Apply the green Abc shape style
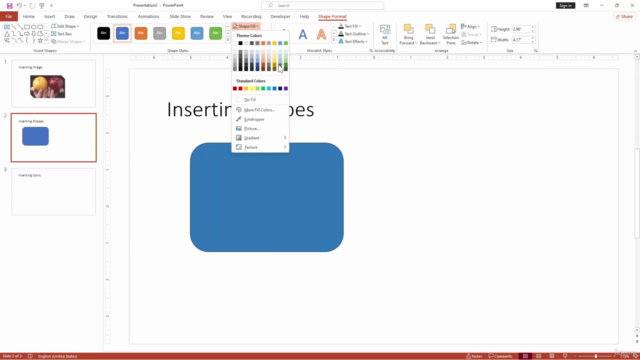 pyautogui.click(x=216, y=33)
